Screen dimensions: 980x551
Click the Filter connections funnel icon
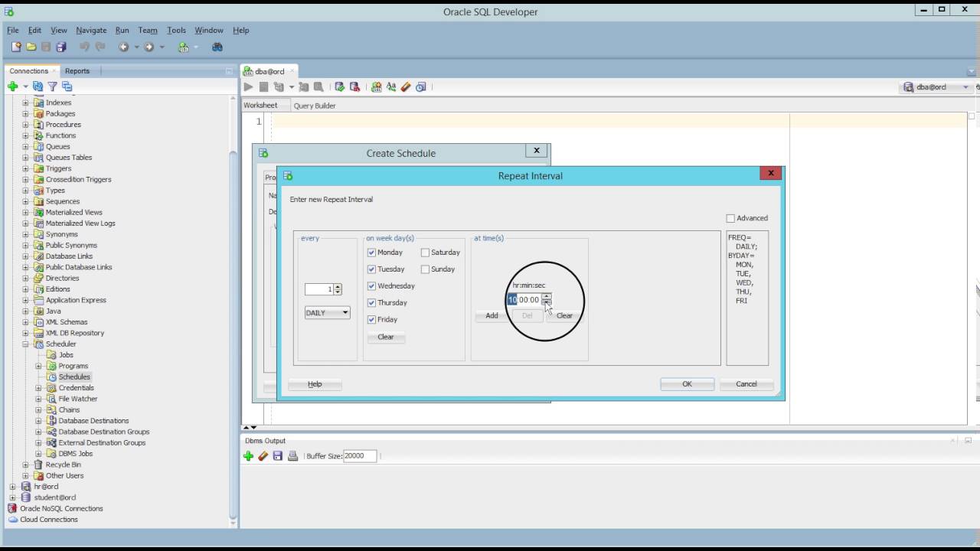pos(52,86)
